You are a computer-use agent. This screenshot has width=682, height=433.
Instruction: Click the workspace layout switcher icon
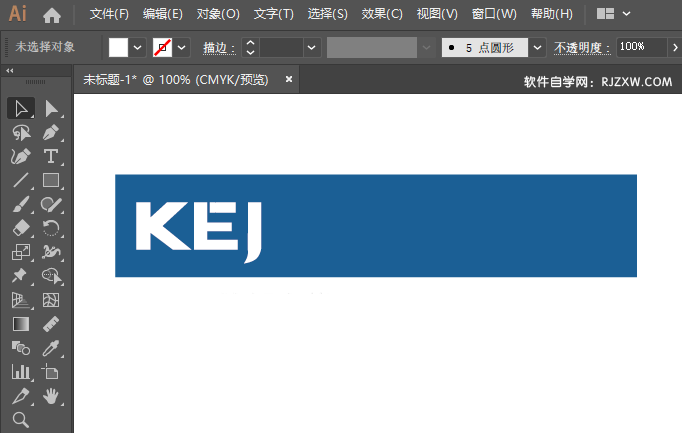click(x=605, y=14)
